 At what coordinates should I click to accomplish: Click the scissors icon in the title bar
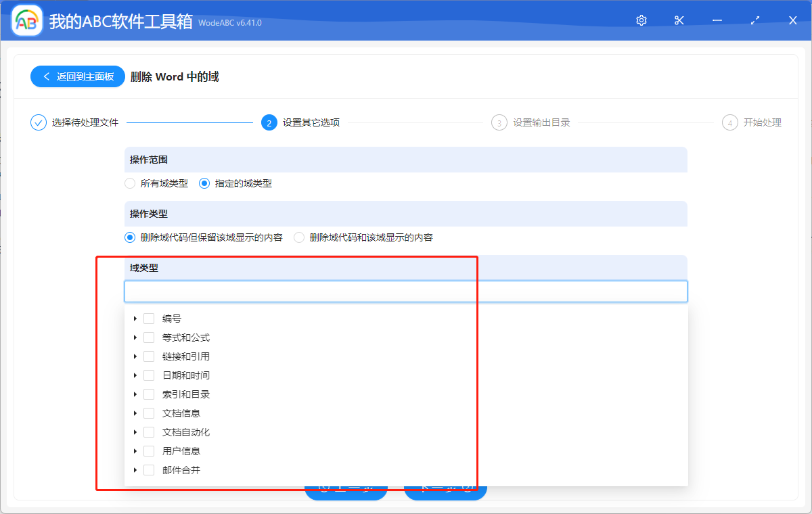click(679, 20)
